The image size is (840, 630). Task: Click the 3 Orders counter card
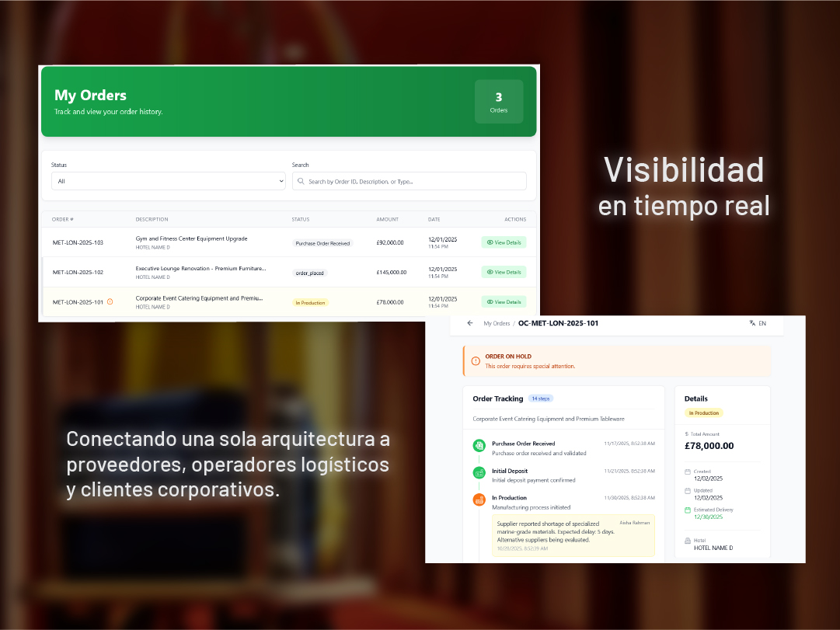(x=499, y=102)
